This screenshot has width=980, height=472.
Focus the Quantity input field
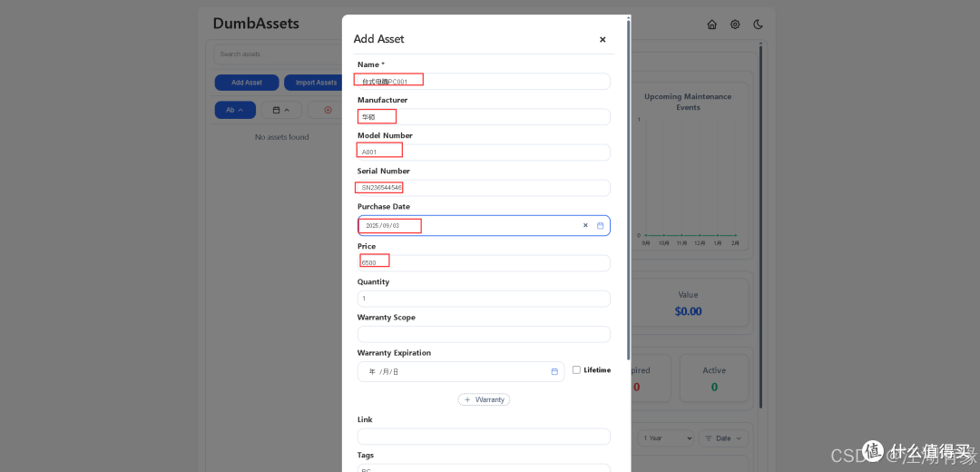[x=484, y=299]
